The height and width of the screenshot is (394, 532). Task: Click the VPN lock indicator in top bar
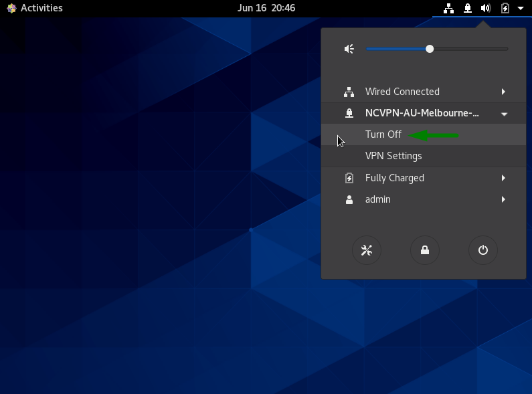pos(468,8)
